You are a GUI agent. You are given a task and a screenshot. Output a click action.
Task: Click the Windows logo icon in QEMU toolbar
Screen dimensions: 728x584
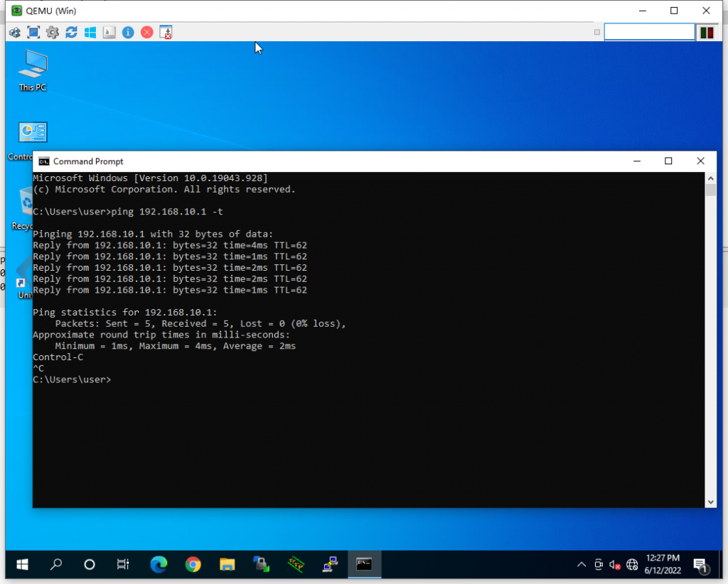pyautogui.click(x=90, y=32)
